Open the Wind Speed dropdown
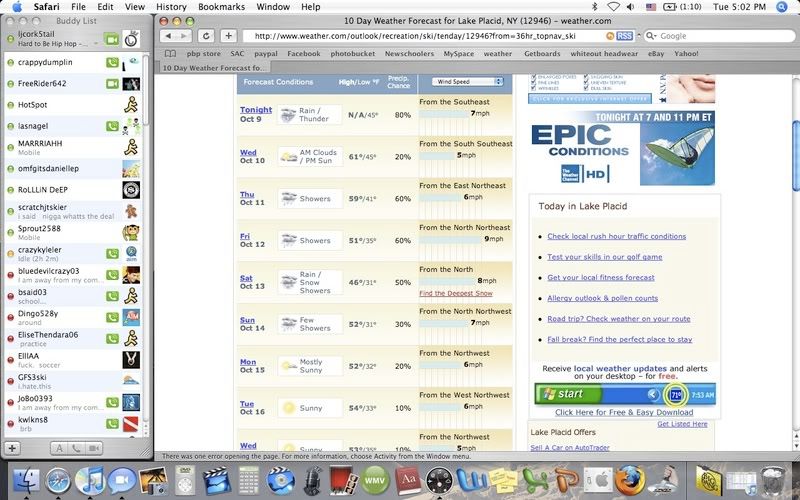Screen dimensions: 800x500 (x=468, y=81)
